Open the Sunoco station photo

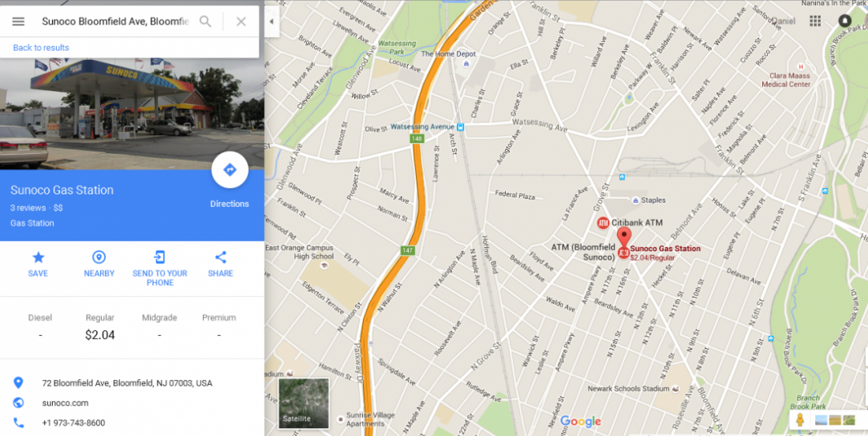click(x=132, y=114)
